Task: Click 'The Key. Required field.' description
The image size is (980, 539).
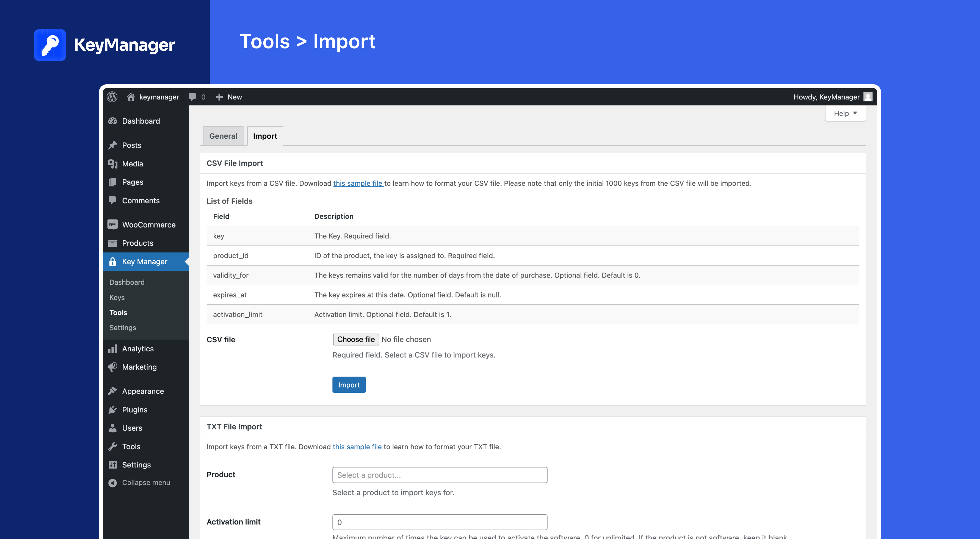Action: pos(352,236)
